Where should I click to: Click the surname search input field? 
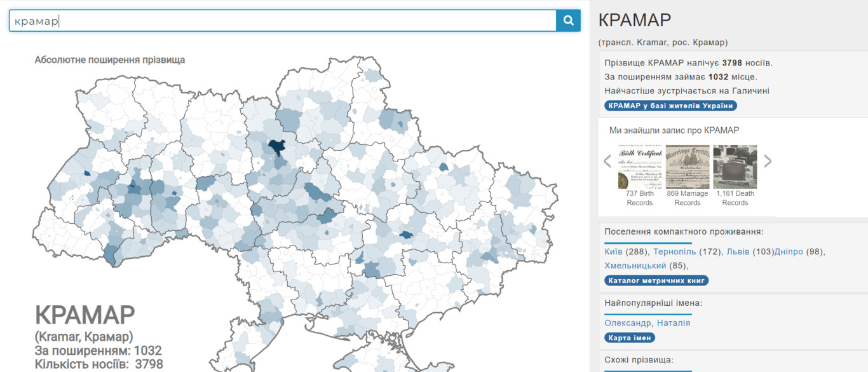283,20
